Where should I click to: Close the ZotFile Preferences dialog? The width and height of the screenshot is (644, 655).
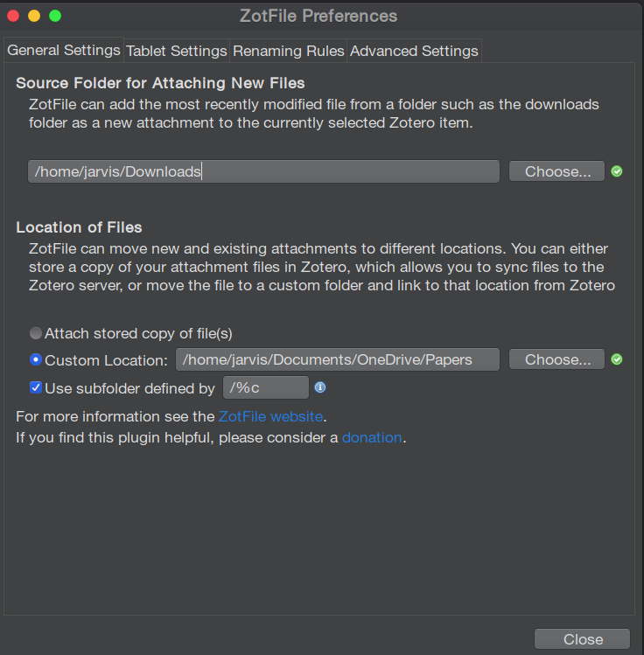click(582, 639)
